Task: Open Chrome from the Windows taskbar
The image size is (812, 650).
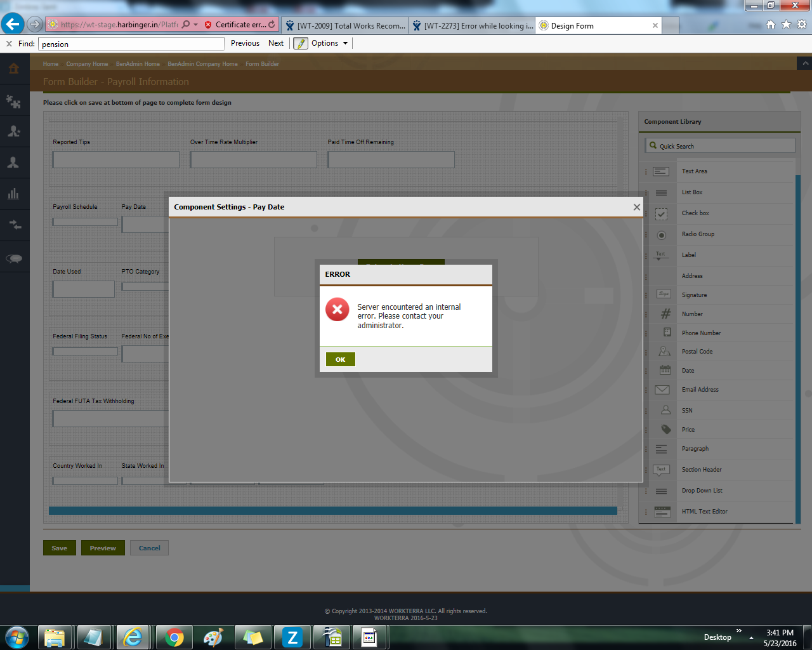Action: [x=174, y=637]
